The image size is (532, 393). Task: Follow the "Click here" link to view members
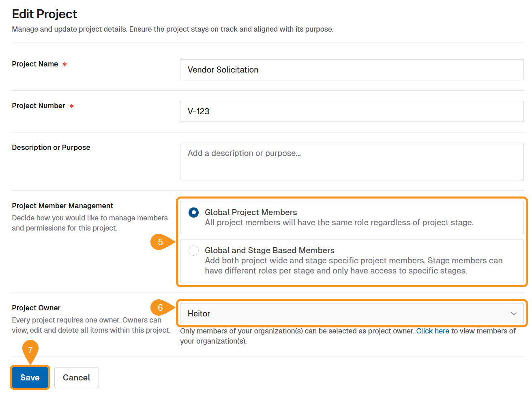(x=432, y=331)
